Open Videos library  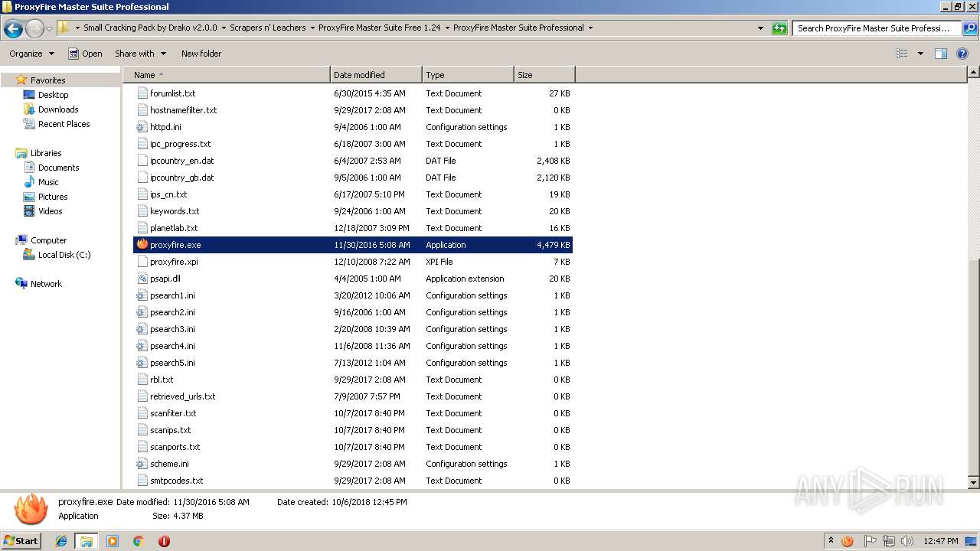50,211
